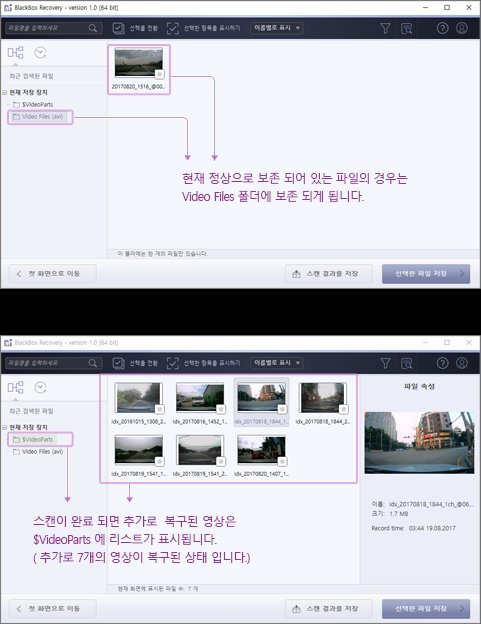Image resolution: width=481 pixels, height=624 pixels.
Task: Click the user account icon in the seven-file window
Action: [x=462, y=363]
